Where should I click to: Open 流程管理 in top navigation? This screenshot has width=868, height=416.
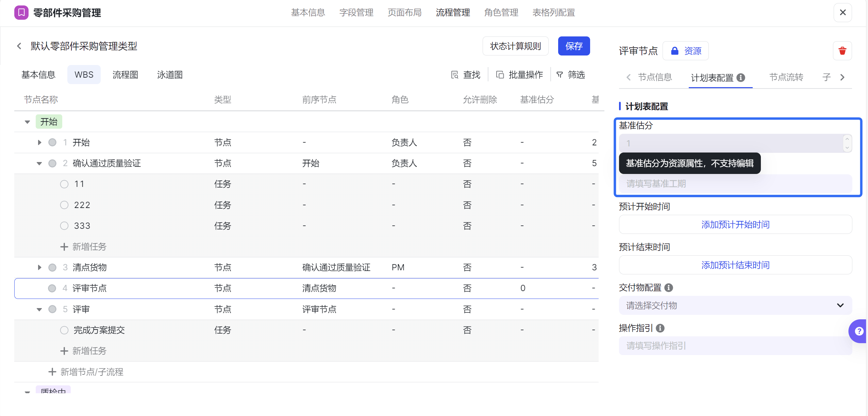tap(453, 13)
